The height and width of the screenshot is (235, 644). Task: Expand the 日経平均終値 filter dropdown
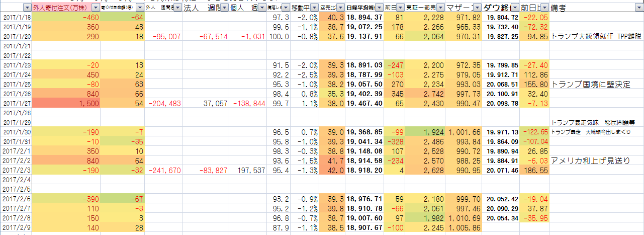pyautogui.click(x=379, y=8)
